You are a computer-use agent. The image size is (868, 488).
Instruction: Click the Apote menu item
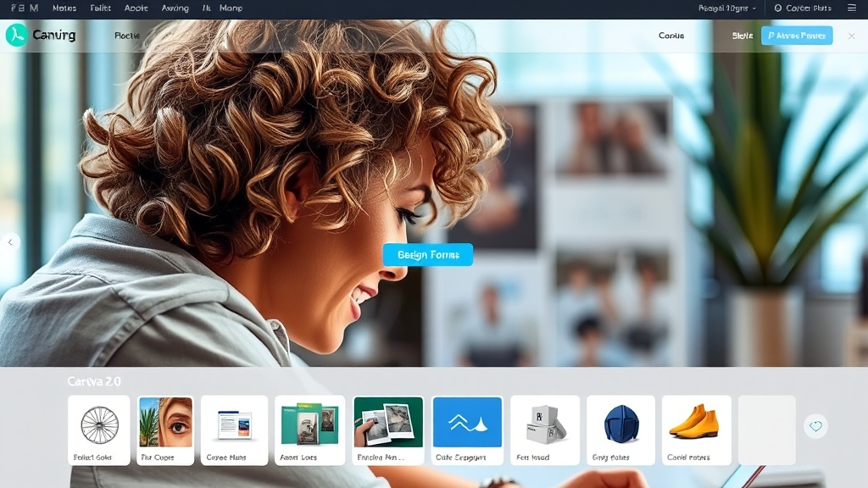(x=136, y=8)
